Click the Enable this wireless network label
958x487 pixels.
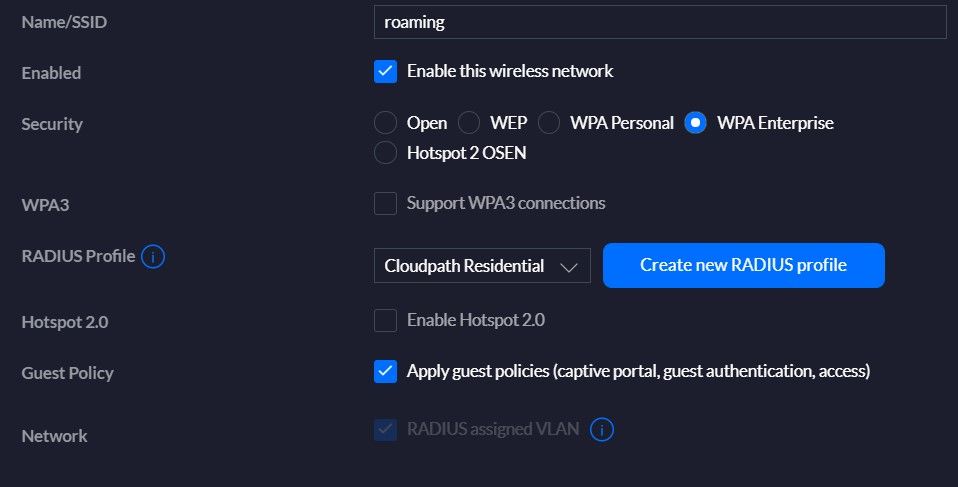coord(510,72)
